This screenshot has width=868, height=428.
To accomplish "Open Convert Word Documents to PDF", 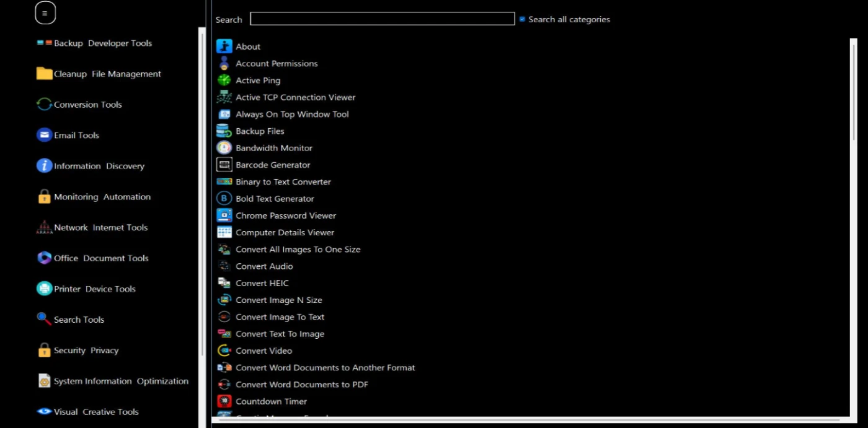I will pos(301,385).
